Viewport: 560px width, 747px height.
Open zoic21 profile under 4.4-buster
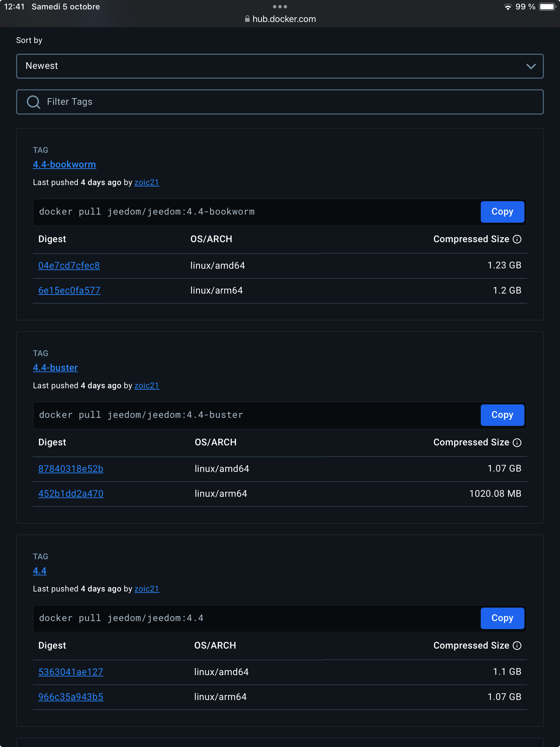(x=146, y=385)
